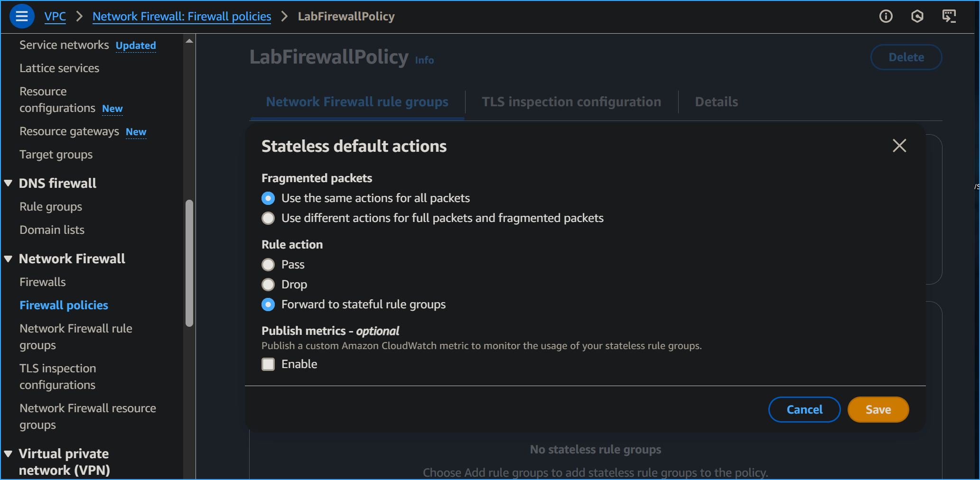Select different actions for fragmented packets
The height and width of the screenshot is (480, 980).
click(268, 218)
